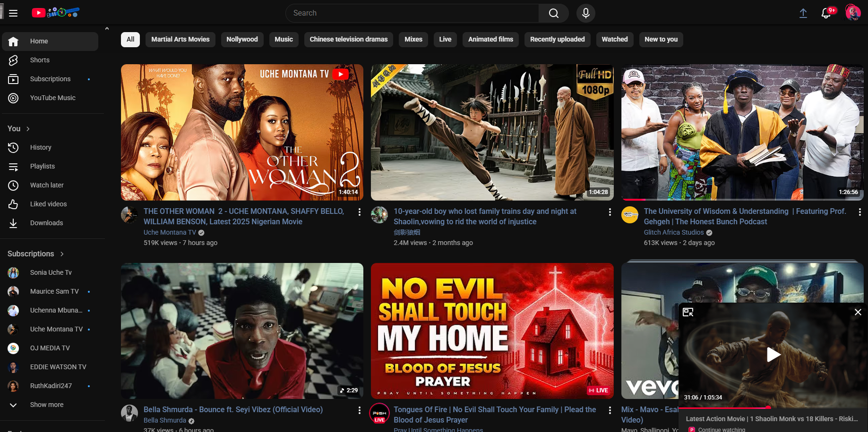868x432 pixels.
Task: Open Watch later in sidebar
Action: 47,185
